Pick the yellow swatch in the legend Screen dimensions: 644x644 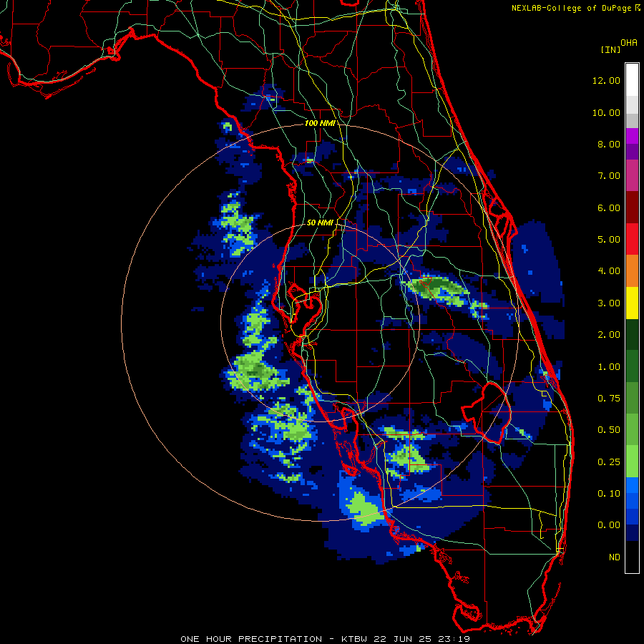pyautogui.click(x=632, y=303)
